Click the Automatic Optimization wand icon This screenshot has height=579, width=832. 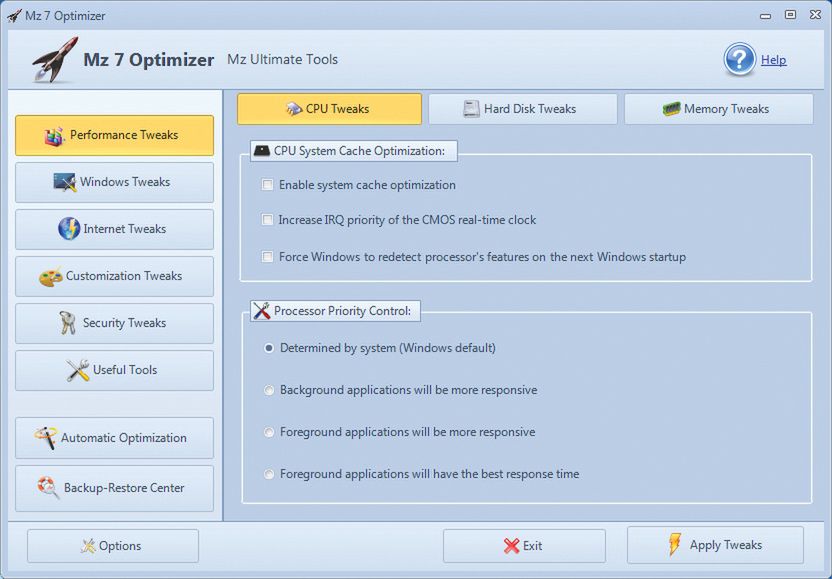click(45, 438)
